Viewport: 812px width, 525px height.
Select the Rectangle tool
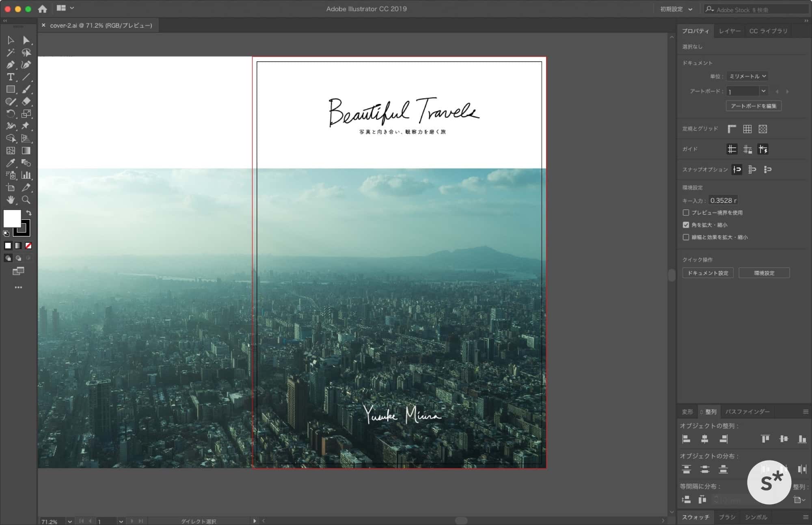point(11,89)
